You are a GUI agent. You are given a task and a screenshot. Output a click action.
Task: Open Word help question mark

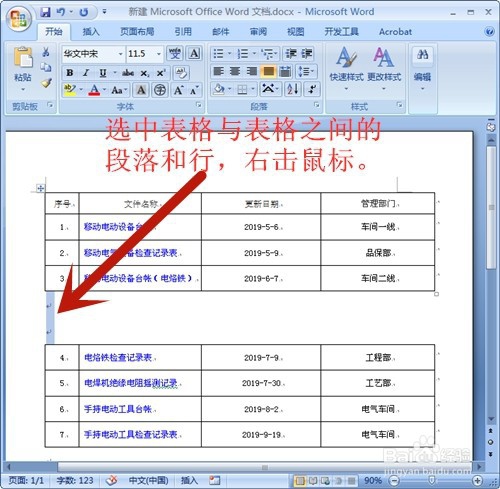click(x=489, y=32)
